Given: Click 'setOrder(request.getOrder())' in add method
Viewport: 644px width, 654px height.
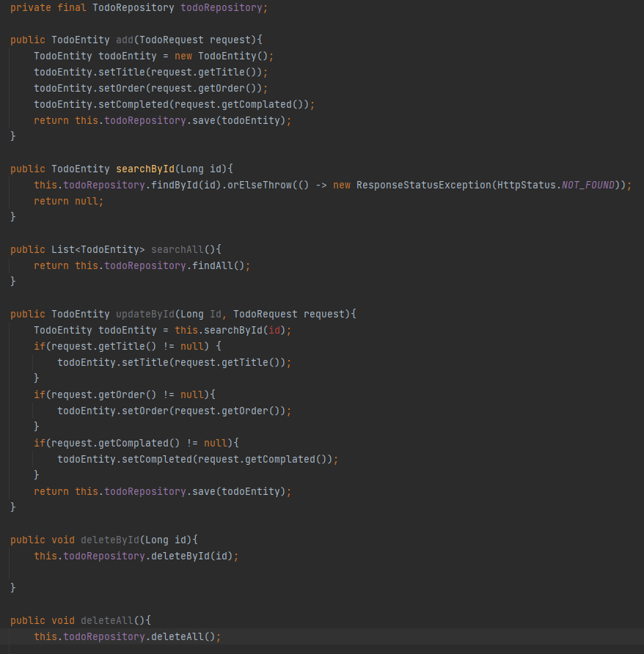Looking at the screenshot, I should point(180,89).
